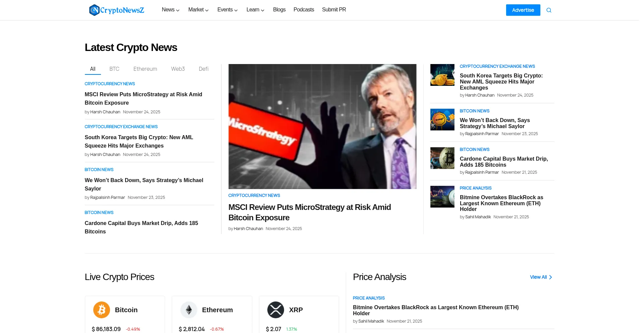This screenshot has height=333, width=644.
Task: Open Bitmine BlackRock article thumbnail
Action: point(442,197)
